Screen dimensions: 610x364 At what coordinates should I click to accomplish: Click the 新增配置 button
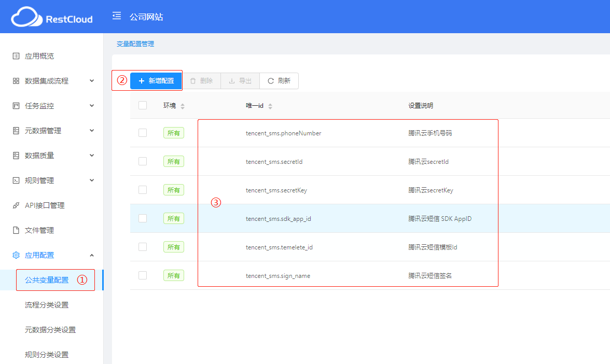point(156,81)
